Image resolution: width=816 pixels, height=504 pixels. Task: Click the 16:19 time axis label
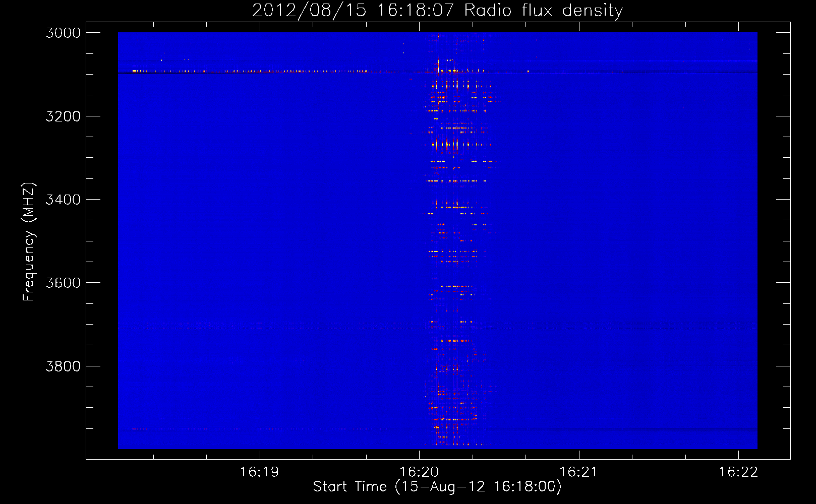click(x=259, y=472)
